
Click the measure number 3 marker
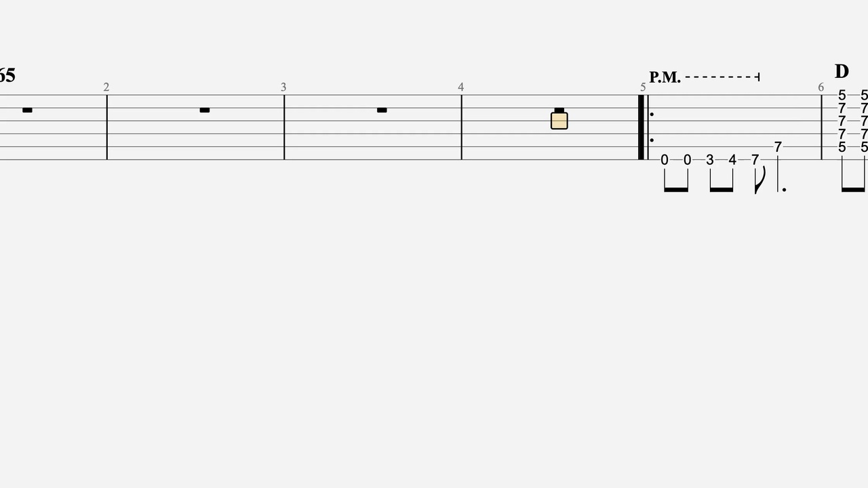pyautogui.click(x=283, y=87)
